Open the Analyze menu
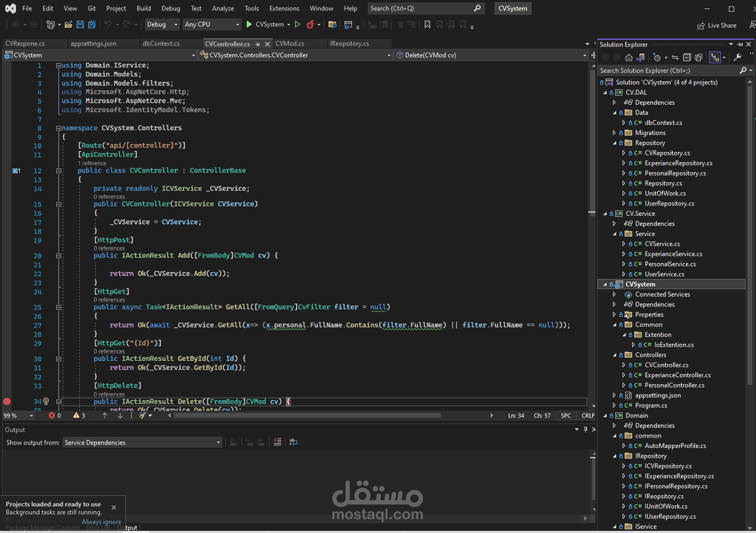Viewport: 756px width, 533px height. pyautogui.click(x=223, y=9)
